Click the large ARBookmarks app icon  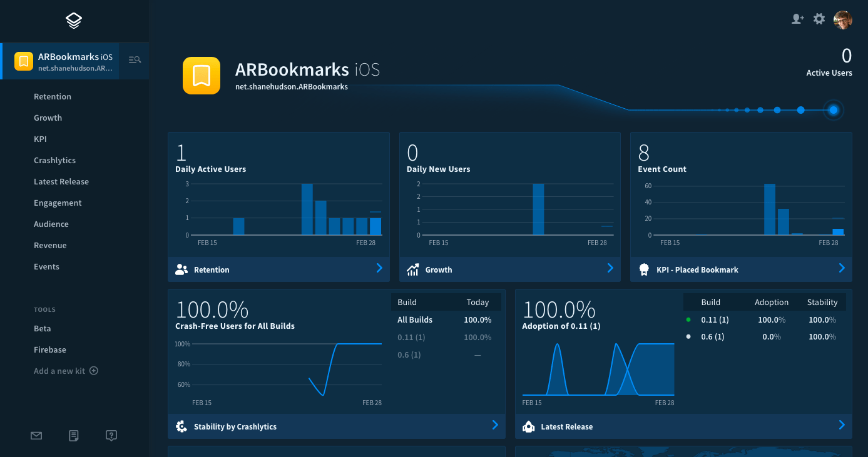click(202, 76)
